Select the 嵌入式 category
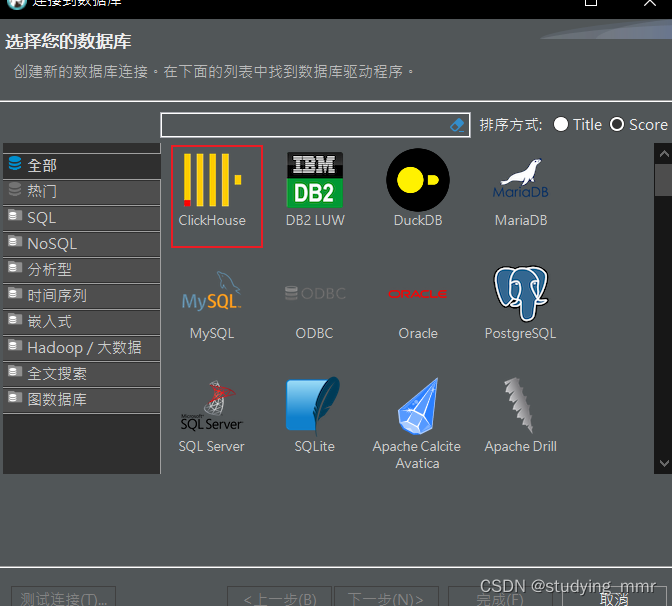672x606 pixels. (x=81, y=322)
